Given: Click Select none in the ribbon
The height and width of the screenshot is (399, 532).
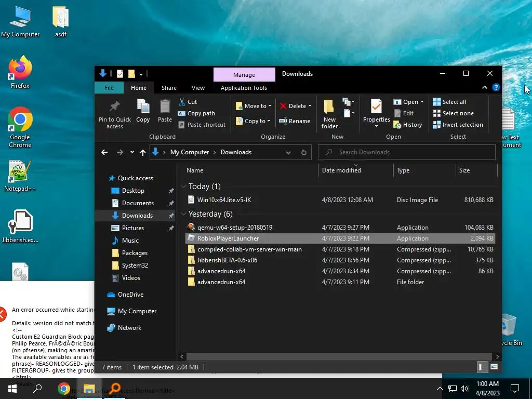Looking at the screenshot, I should [453, 113].
